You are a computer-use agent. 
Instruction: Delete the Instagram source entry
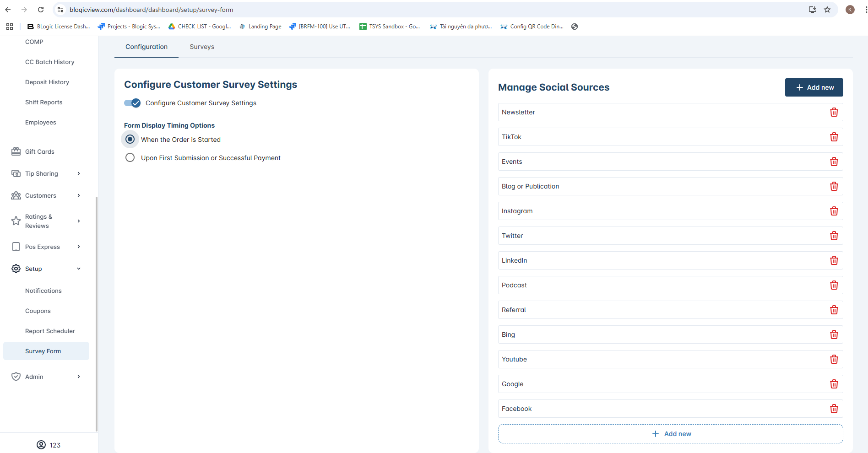[x=834, y=211]
